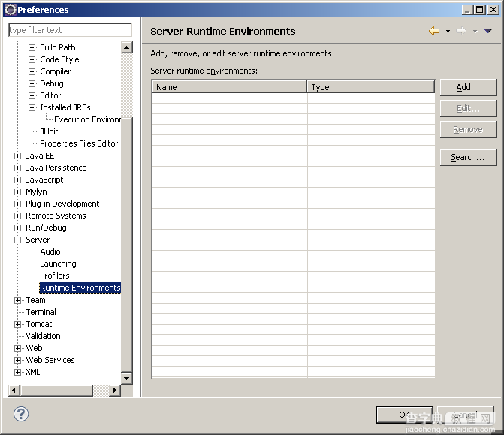Expand the Build Path node
Screen dimensions: 504x435
(32, 47)
